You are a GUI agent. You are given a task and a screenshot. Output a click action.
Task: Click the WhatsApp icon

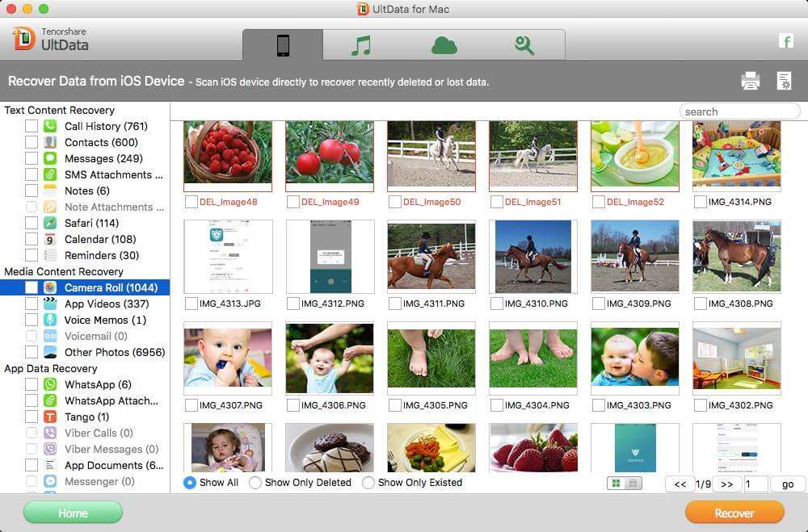pos(50,384)
